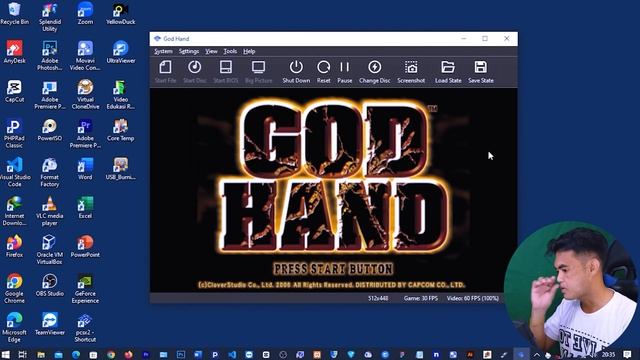Viewport: 640px width, 360px height.
Task: Click the Start BIOS toolbar icon
Action: click(x=226, y=72)
